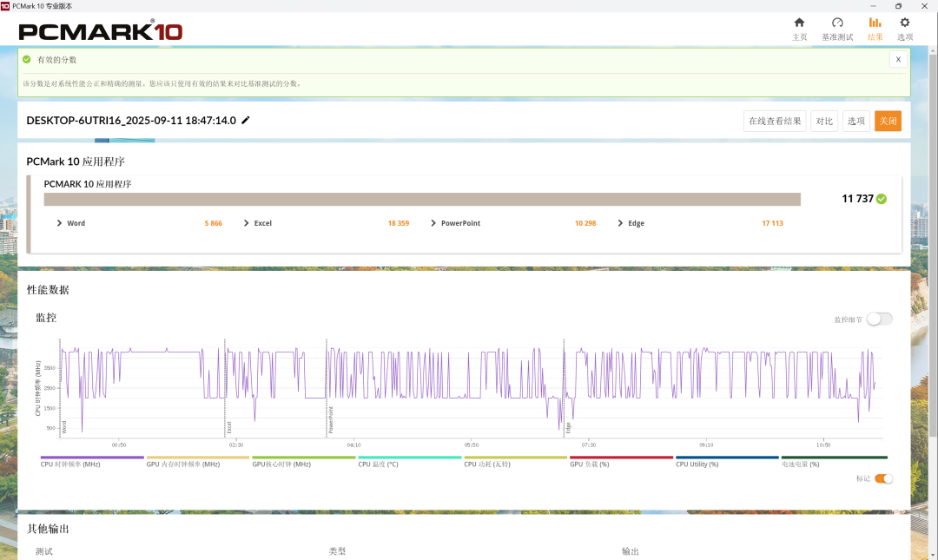Viewport: 938px width, 560px height.
Task: Click the Excel score 18 359
Action: 399,223
